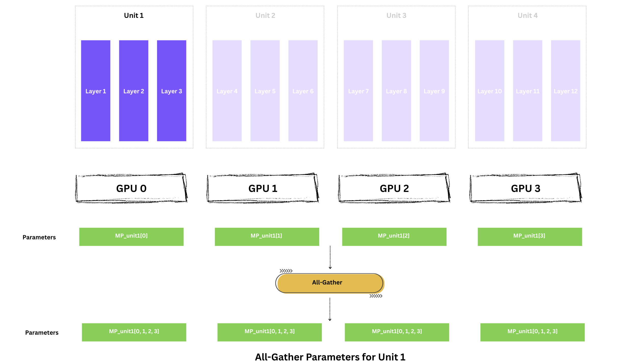The image size is (625, 364).
Task: Select the GPU 0 sketch box
Action: coord(131,188)
